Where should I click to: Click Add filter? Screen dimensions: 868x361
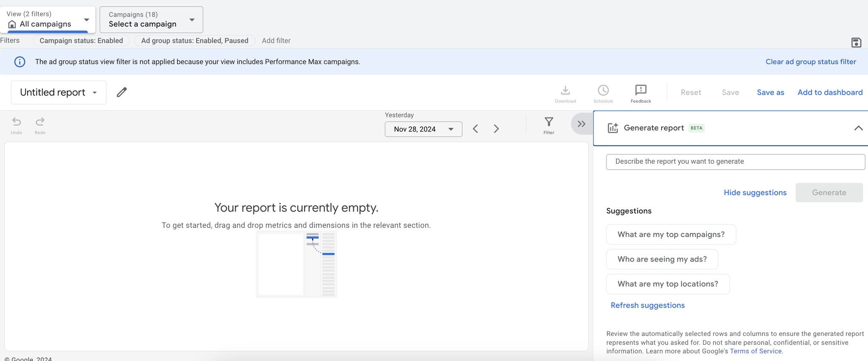[276, 41]
